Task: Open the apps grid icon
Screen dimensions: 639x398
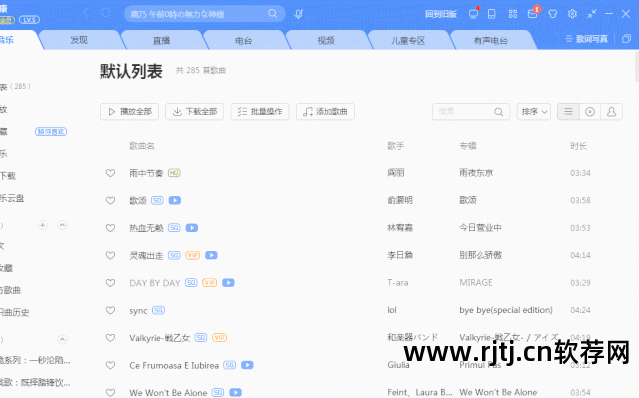Action: pyautogui.click(x=513, y=14)
